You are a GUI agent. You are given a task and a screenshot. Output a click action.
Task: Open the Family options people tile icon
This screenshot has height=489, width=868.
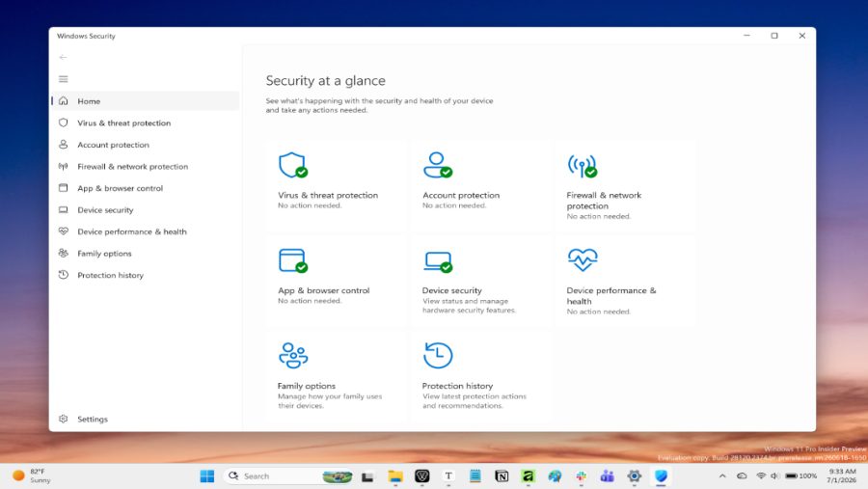point(293,355)
